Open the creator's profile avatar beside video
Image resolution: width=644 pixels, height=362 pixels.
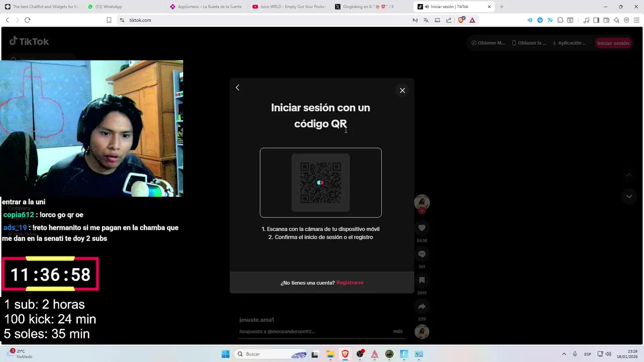coord(422,203)
